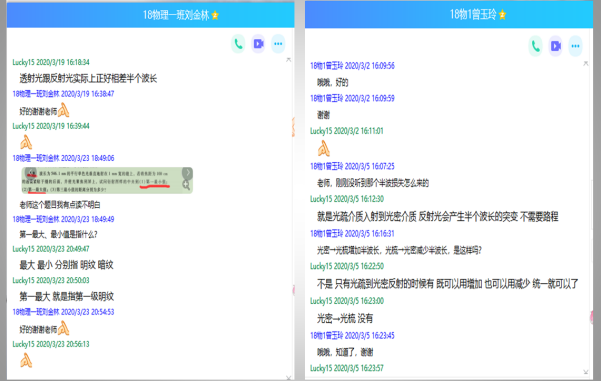Zoom the attached question image with magnifier

[x=186, y=185]
